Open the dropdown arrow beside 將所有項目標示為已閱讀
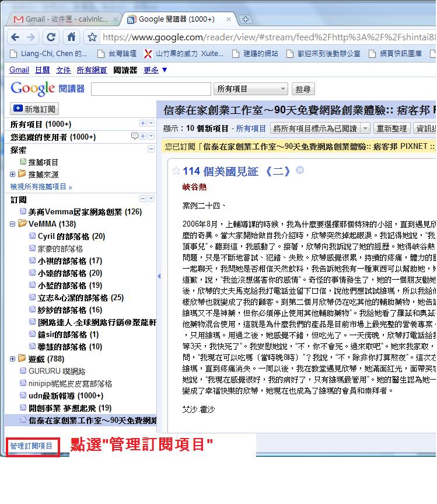Image resolution: width=437 pixels, height=504 pixels. coord(365,128)
